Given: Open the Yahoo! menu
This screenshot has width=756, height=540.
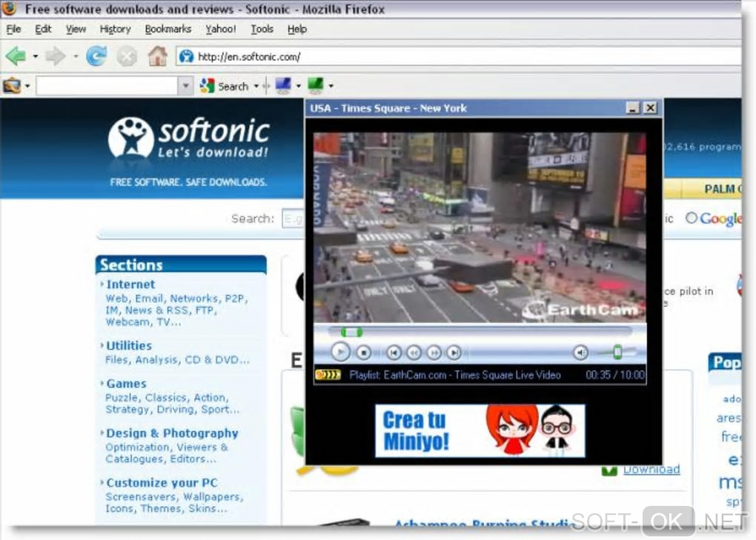Looking at the screenshot, I should click(221, 29).
